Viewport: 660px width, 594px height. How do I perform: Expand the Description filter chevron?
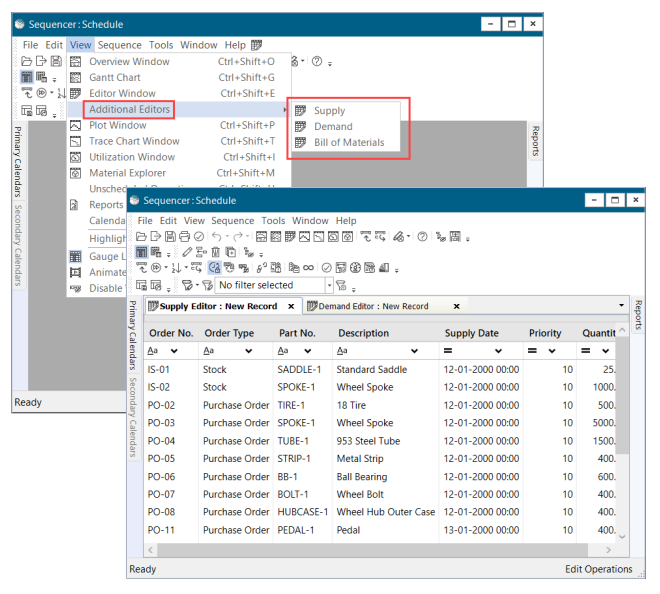(x=414, y=351)
